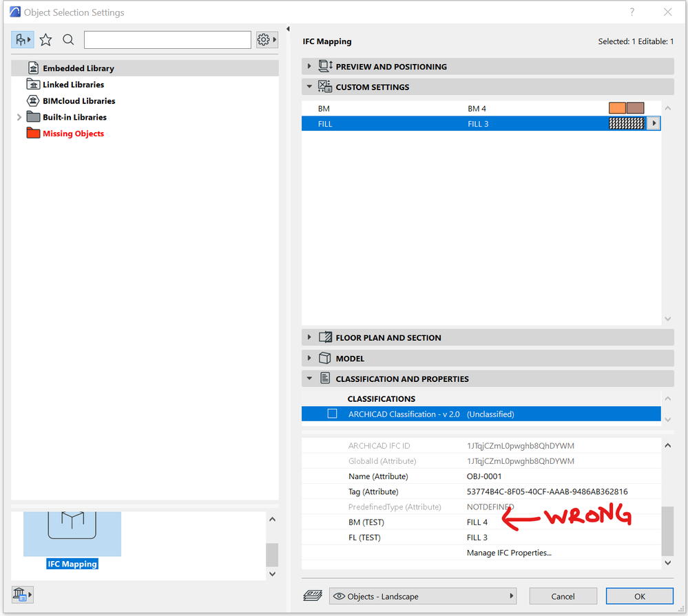688x616 pixels.
Task: Click the (Unclassified) classification value
Action: pos(490,414)
